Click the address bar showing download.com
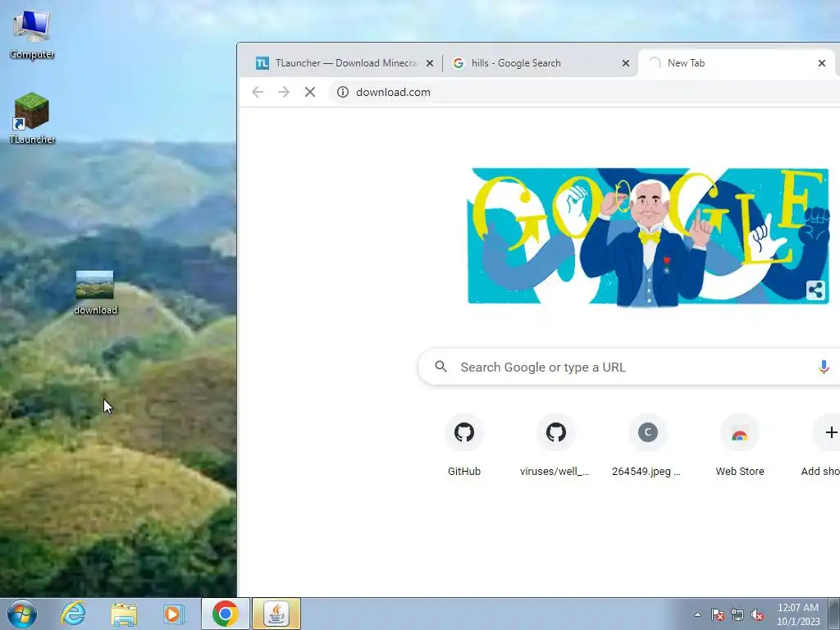Viewport: 840px width, 630px height. tap(584, 92)
